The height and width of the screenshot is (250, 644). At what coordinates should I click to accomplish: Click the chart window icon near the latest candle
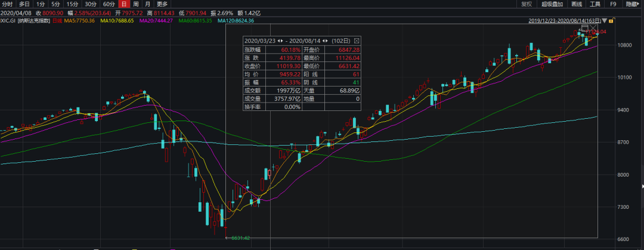585,27
